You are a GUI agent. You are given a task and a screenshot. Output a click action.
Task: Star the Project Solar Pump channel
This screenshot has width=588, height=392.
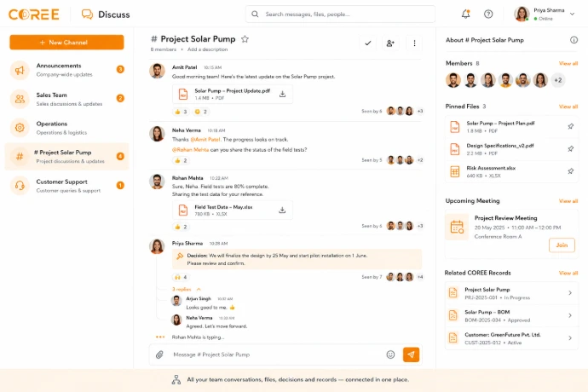click(245, 39)
